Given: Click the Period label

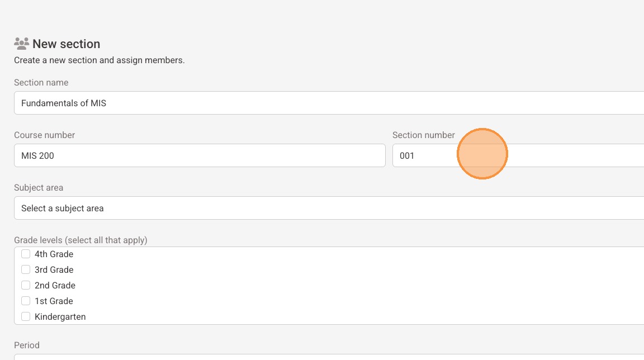Looking at the screenshot, I should [27, 345].
